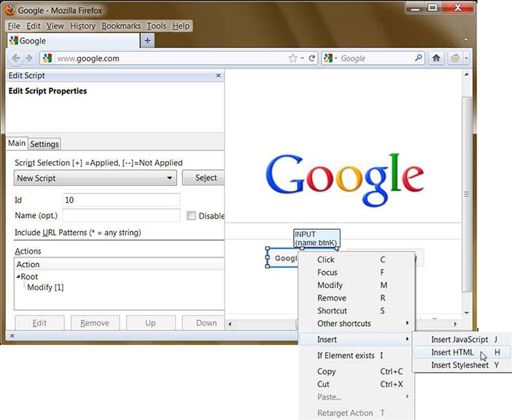
Task: Choose Cut in the context menu
Action: (357, 384)
